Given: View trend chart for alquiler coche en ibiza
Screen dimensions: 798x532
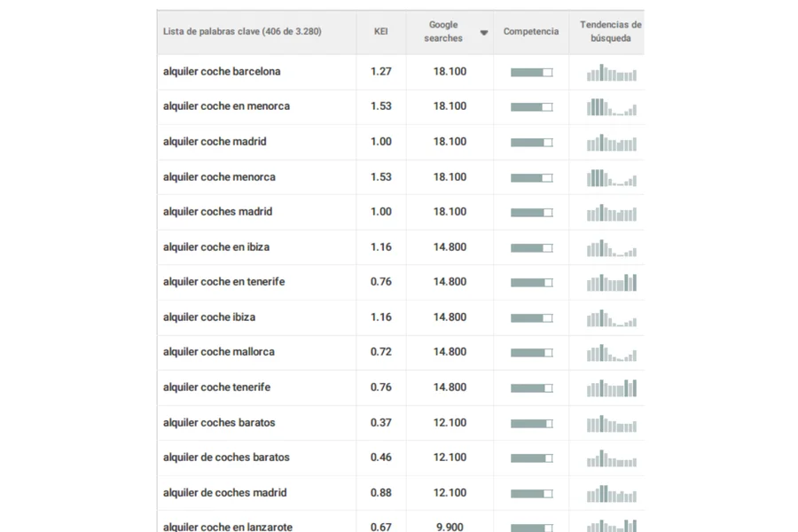Looking at the screenshot, I should (x=611, y=248).
